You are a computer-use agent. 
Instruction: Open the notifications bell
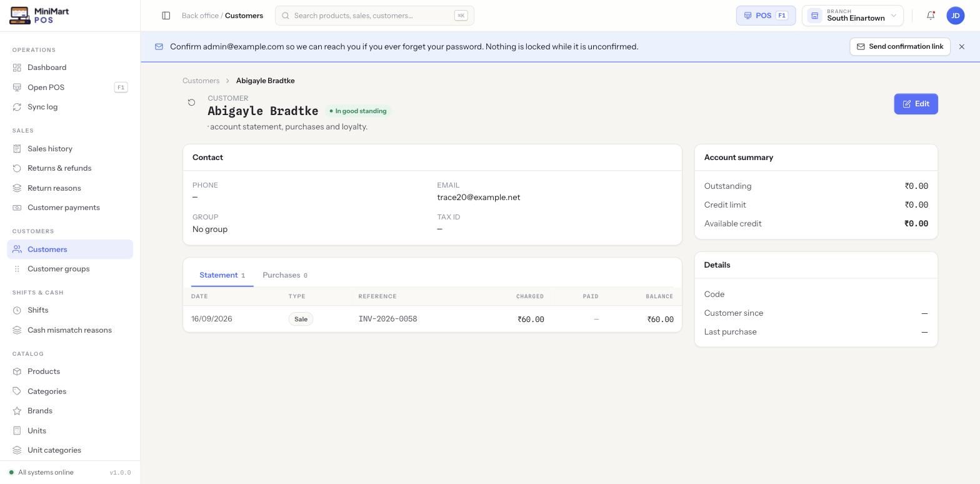click(x=931, y=16)
